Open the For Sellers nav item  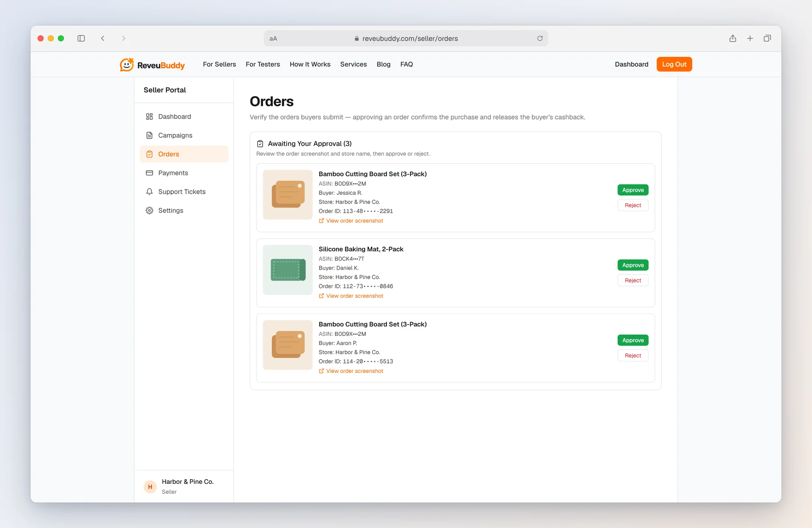pos(219,64)
